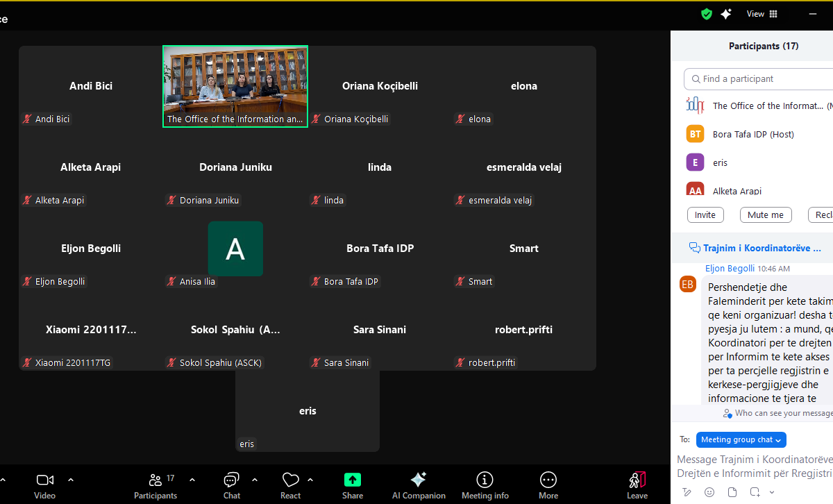Select the active speaker video thumbnail
Viewport: 833px width, 504px height.
click(x=235, y=86)
